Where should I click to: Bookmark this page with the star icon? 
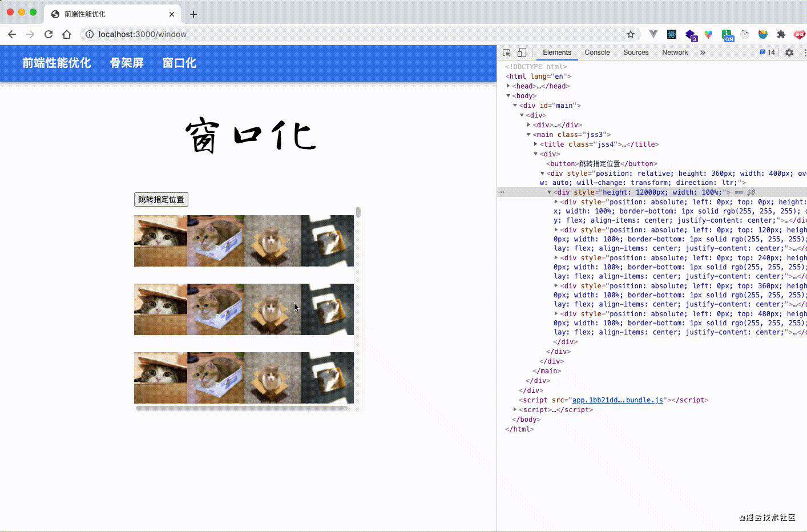[631, 34]
